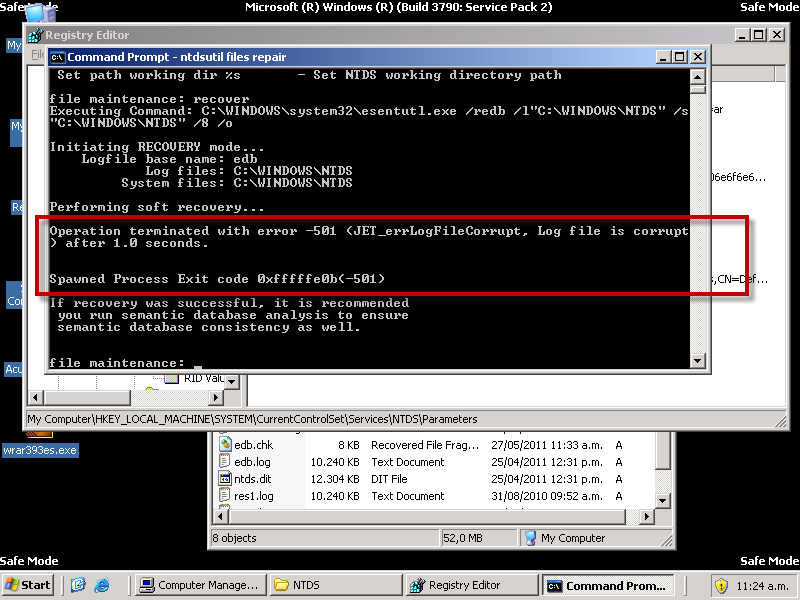
Task: Select the wrar393es.exe desktop icon
Action: coord(40,450)
